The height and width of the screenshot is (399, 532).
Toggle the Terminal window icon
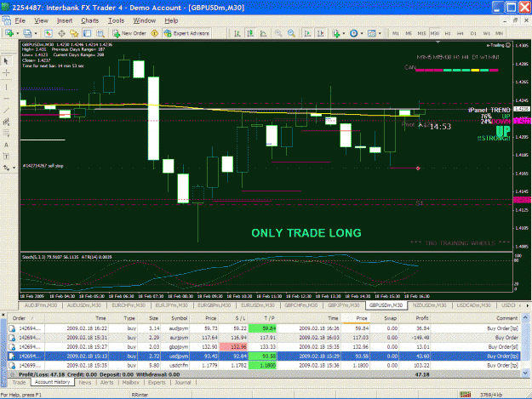(87, 33)
